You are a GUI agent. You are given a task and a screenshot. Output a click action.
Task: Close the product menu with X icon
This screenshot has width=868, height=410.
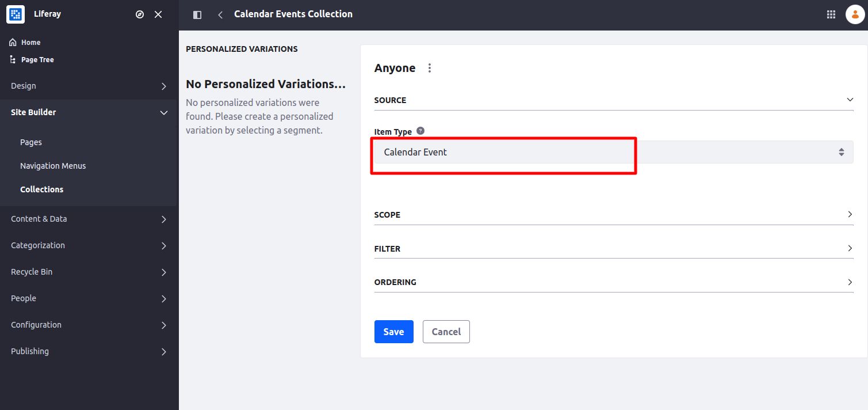point(158,14)
